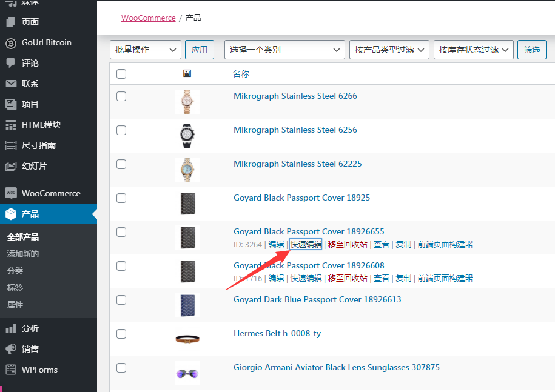Screen dimensions: 555x392
Task: Select 全部产品 submenu item
Action: (23, 237)
